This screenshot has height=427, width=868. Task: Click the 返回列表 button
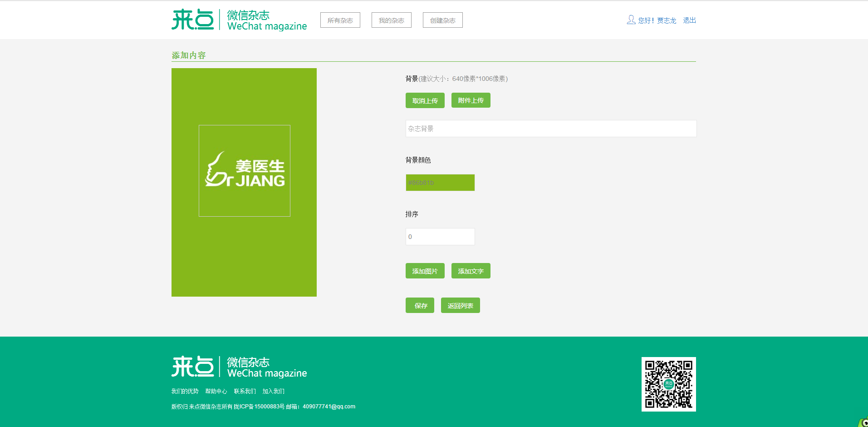tap(461, 305)
